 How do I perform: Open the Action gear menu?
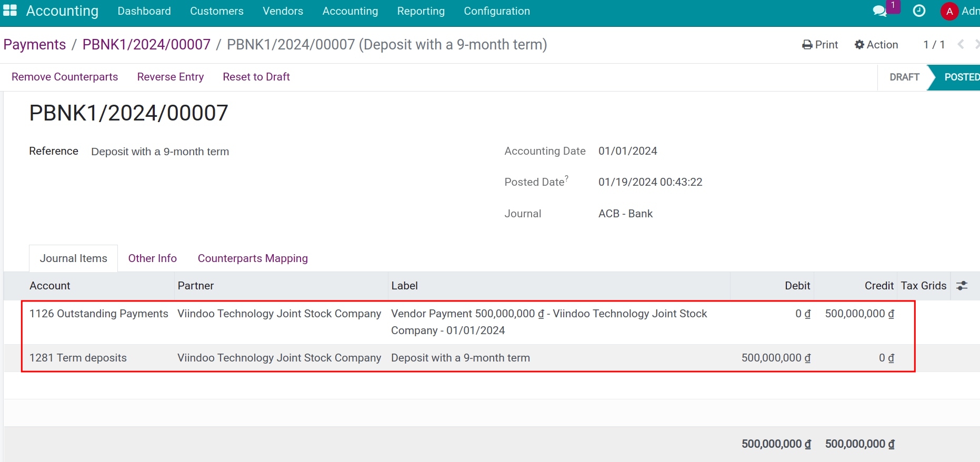click(x=876, y=45)
